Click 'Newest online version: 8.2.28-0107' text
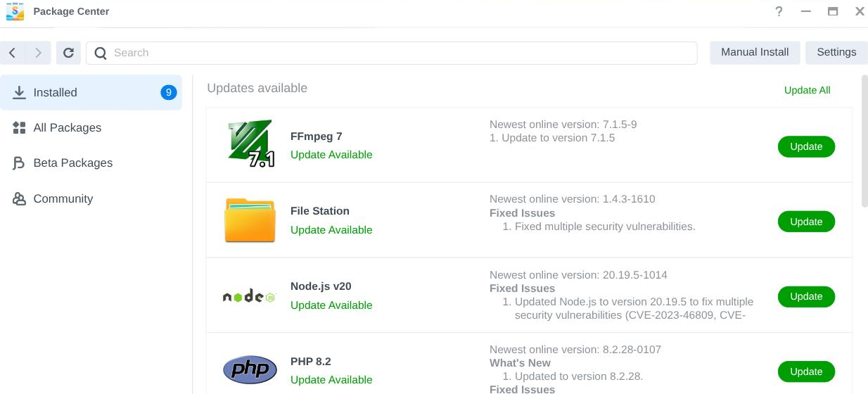This screenshot has width=868, height=394. pyautogui.click(x=575, y=350)
